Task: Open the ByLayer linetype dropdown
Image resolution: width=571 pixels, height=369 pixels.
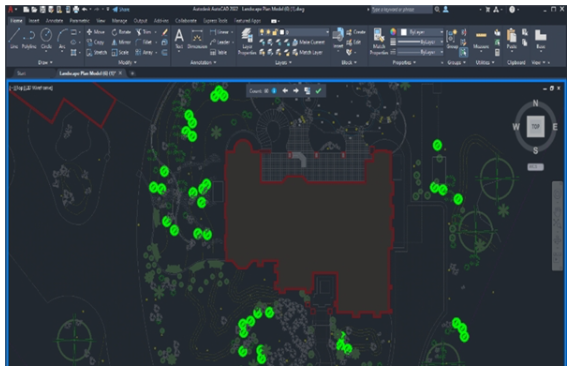Action: (421, 52)
